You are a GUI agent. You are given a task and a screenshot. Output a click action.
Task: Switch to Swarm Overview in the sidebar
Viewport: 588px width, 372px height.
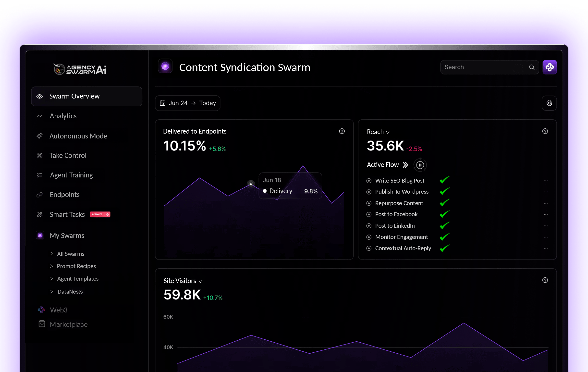click(74, 96)
